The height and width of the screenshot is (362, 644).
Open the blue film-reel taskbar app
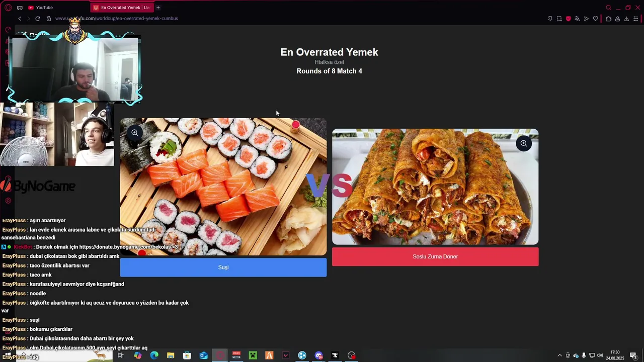302,355
